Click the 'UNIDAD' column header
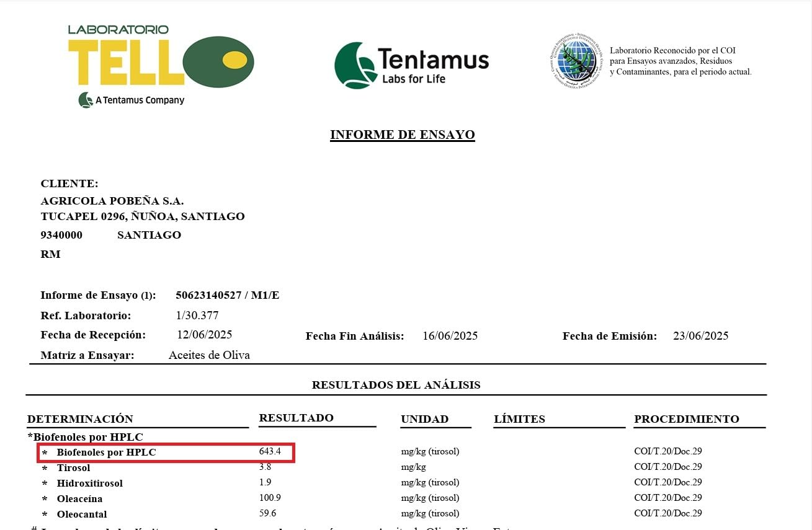 pos(425,419)
